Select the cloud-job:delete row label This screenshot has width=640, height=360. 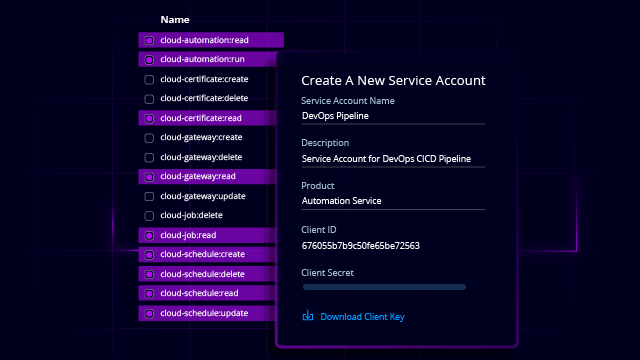(x=191, y=215)
